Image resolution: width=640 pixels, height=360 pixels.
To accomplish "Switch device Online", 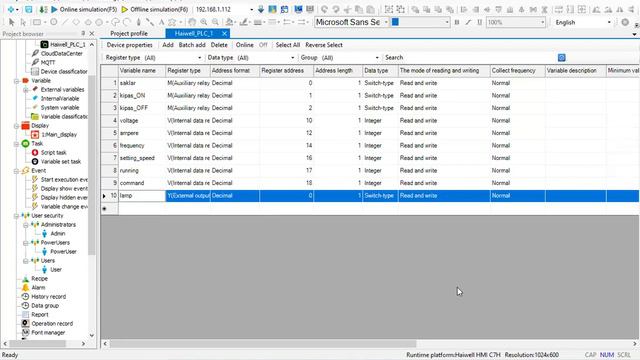I will 244,45.
